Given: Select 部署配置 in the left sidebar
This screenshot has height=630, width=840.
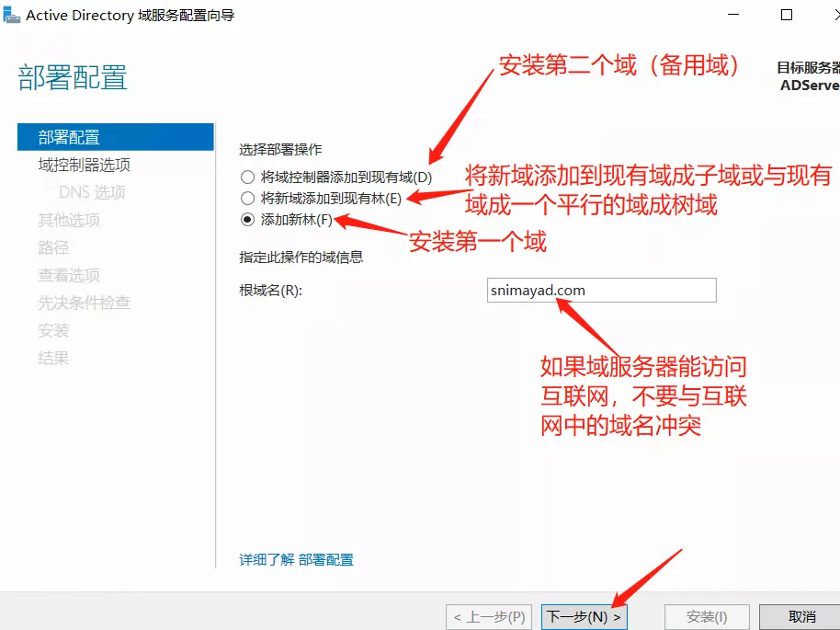Looking at the screenshot, I should tap(69, 137).
